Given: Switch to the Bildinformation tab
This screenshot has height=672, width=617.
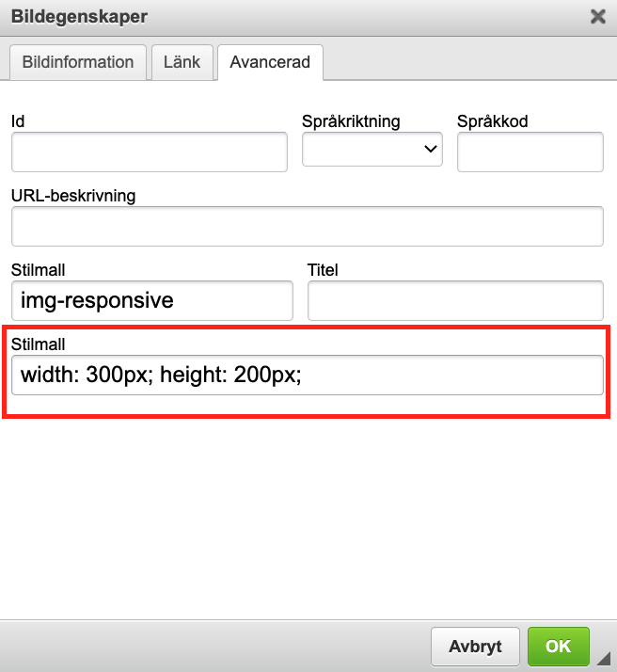Looking at the screenshot, I should click(x=78, y=62).
